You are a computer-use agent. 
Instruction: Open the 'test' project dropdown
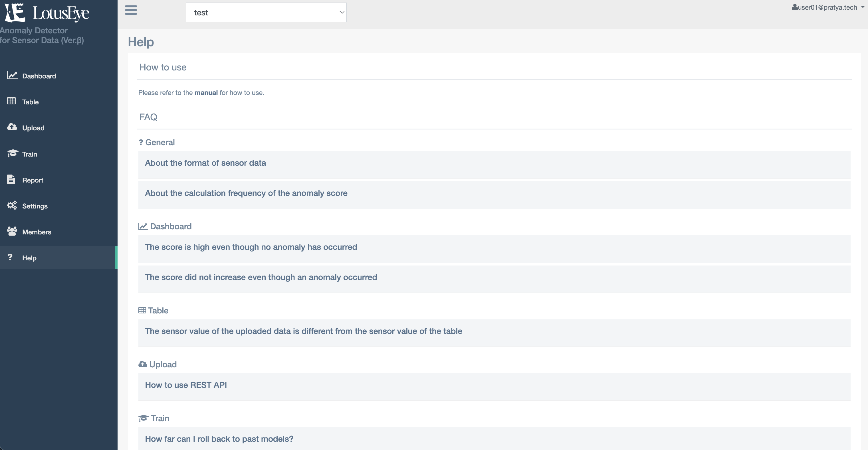click(x=266, y=13)
